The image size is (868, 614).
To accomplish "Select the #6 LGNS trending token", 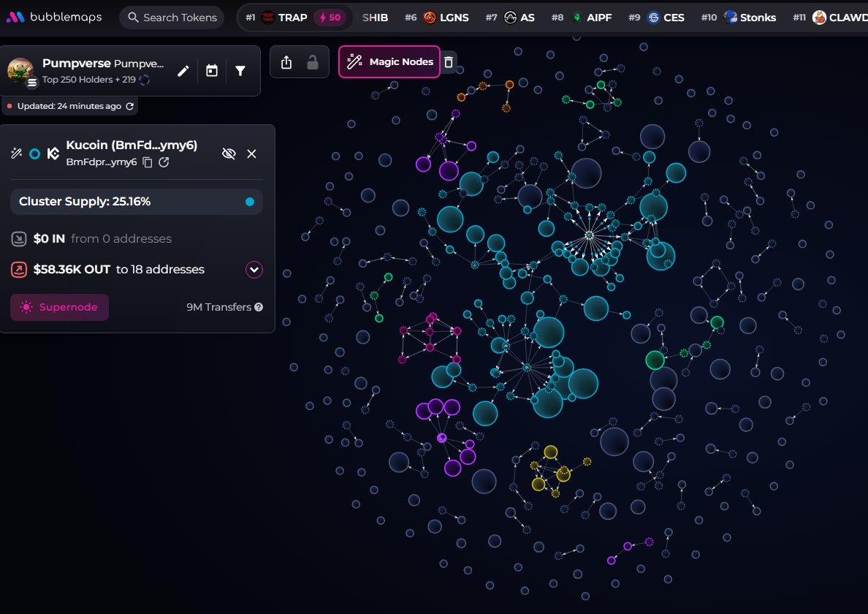I will 437,18.
